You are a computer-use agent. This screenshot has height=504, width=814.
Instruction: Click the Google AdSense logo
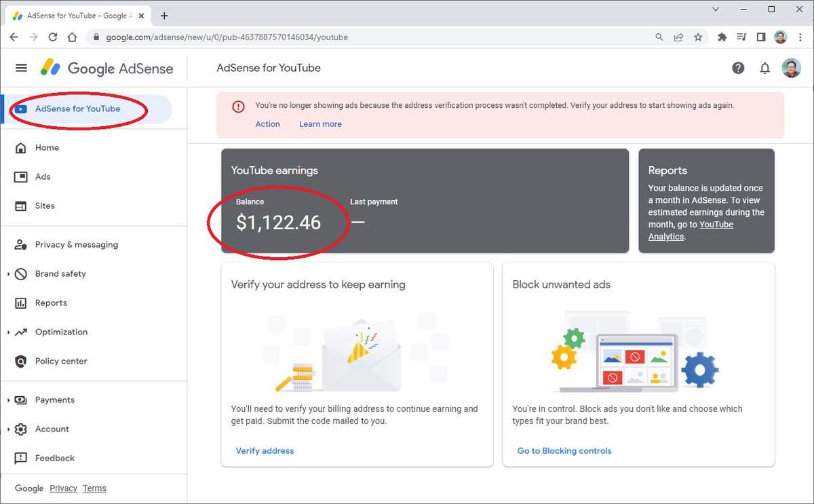coord(106,68)
